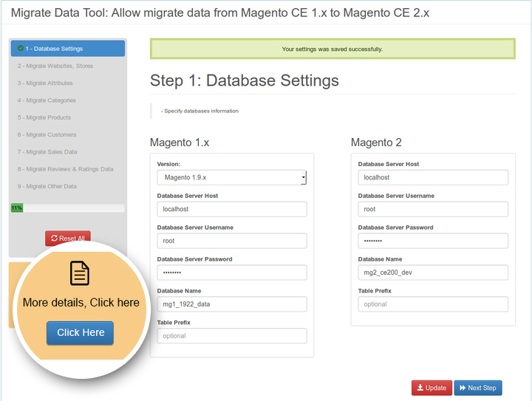
Task: Focus Magento 2 Database Server Password field
Action: (433, 241)
